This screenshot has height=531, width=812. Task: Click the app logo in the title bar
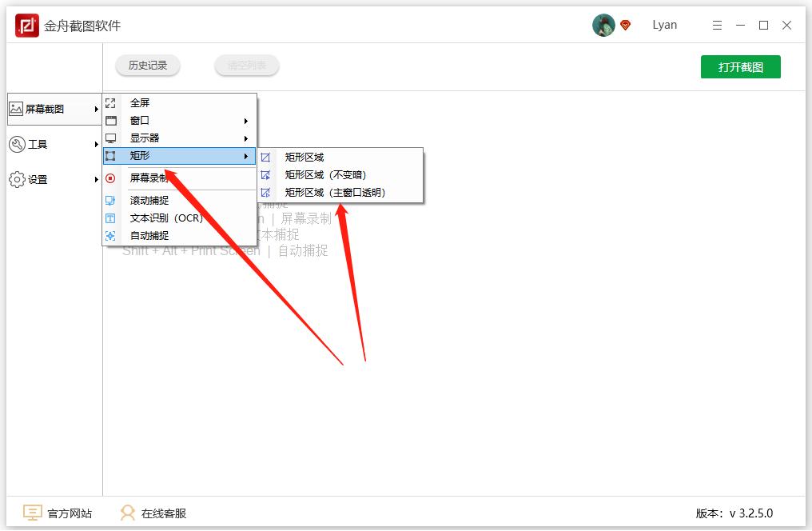click(27, 24)
